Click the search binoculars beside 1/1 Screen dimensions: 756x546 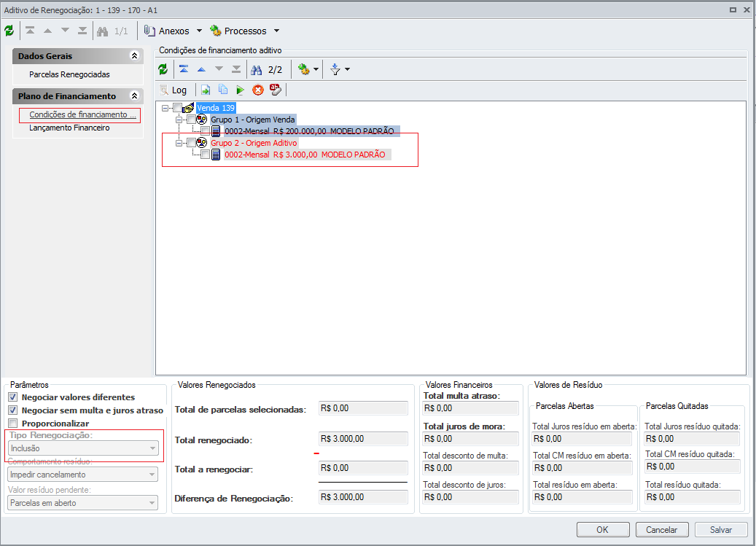point(102,31)
